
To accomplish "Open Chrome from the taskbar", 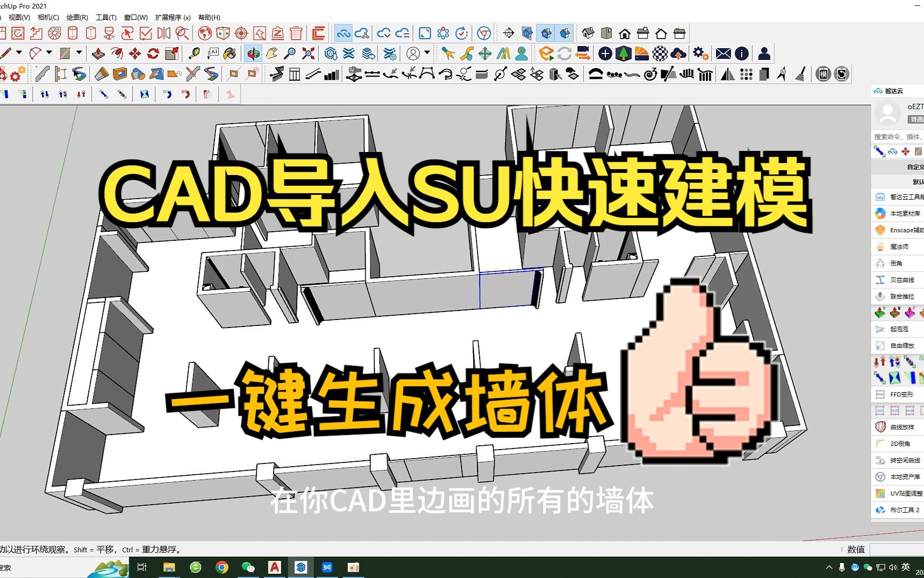I will (x=222, y=567).
